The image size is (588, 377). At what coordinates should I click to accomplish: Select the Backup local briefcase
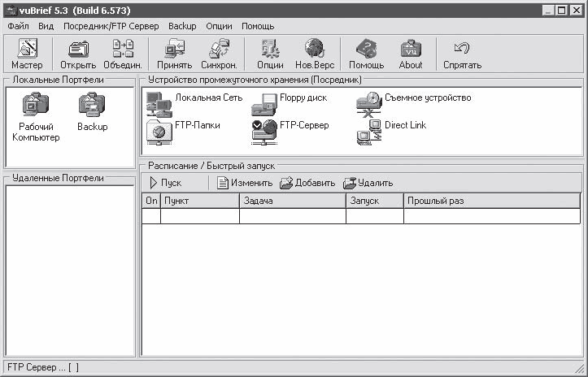[x=92, y=111]
